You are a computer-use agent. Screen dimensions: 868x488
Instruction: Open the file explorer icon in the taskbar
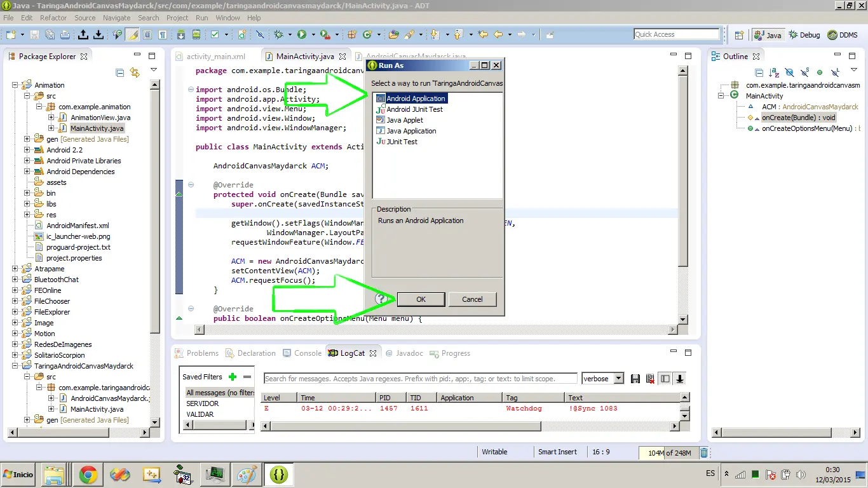(55, 475)
